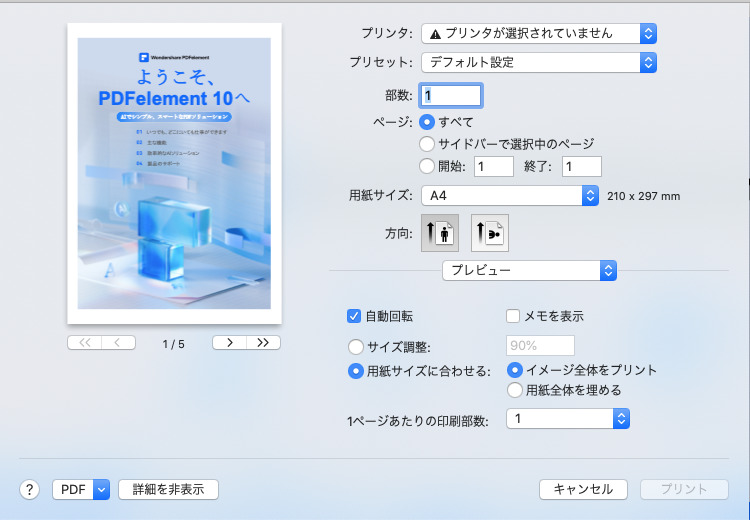Select 開始 page range radio button
This screenshot has height=520, width=750.
[x=427, y=166]
